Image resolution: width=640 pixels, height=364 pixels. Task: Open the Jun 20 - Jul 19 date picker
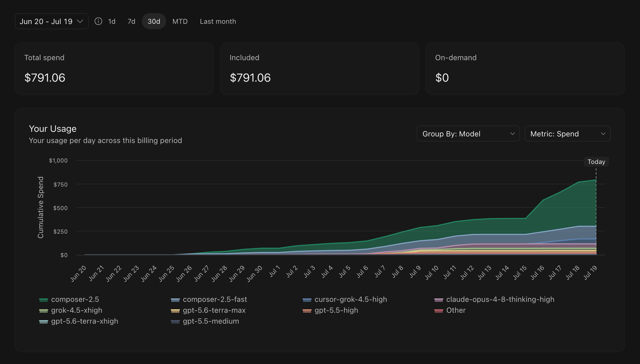pos(52,21)
